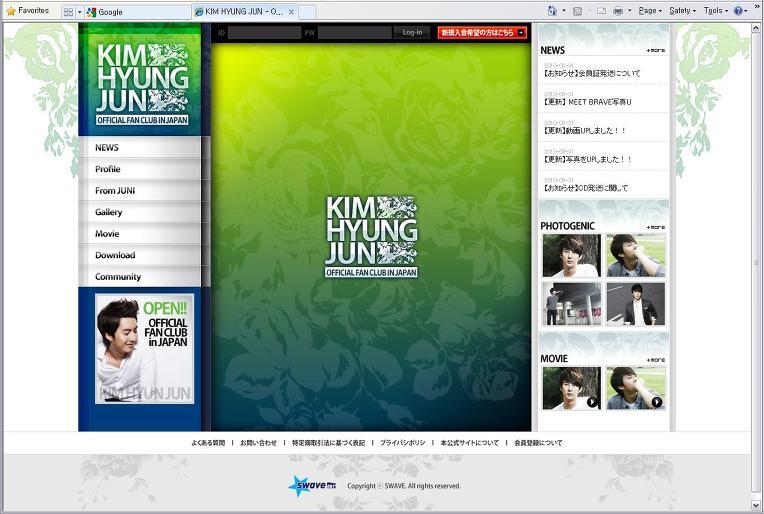Click the PW password field
764x514 pixels.
pyautogui.click(x=355, y=33)
